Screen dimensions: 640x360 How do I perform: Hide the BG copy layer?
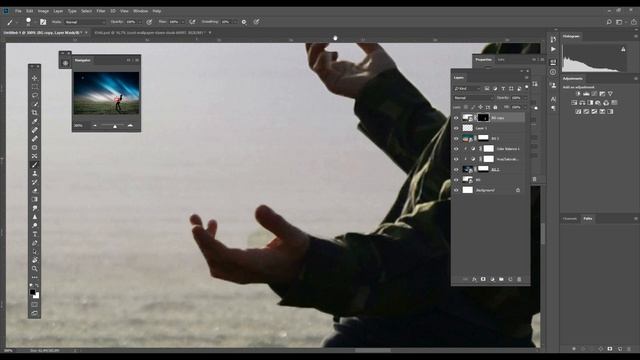[456, 118]
